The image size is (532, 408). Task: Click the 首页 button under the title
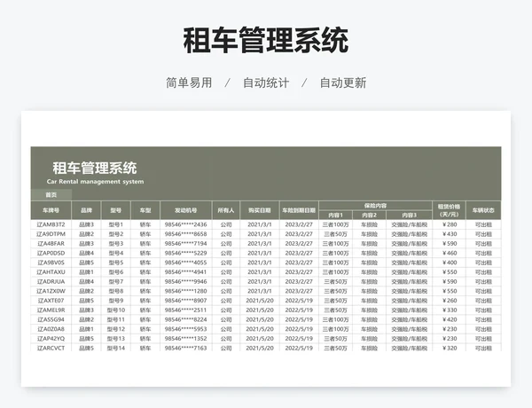pyautogui.click(x=51, y=195)
